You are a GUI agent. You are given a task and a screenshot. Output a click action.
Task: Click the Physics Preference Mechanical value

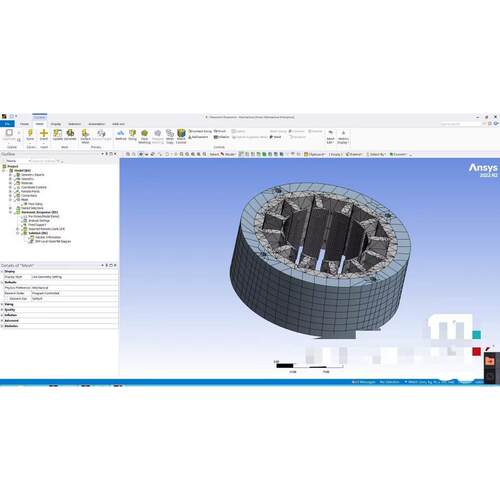coord(74,288)
